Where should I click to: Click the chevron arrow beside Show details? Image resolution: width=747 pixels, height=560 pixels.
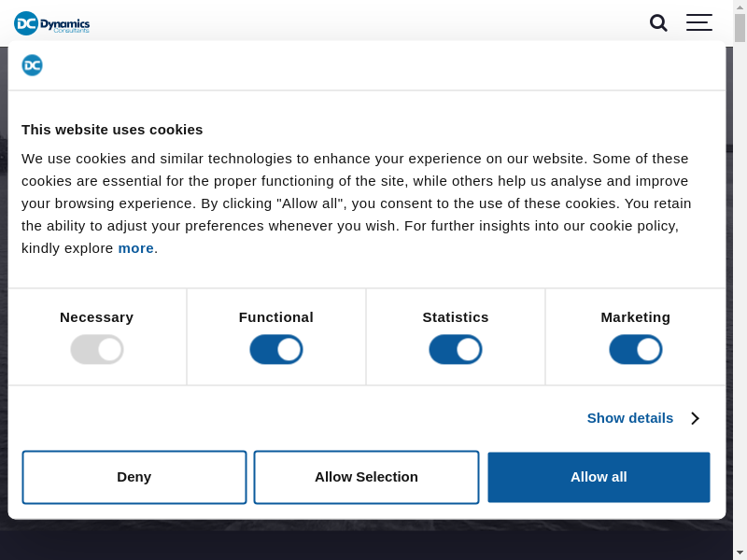pos(695,418)
